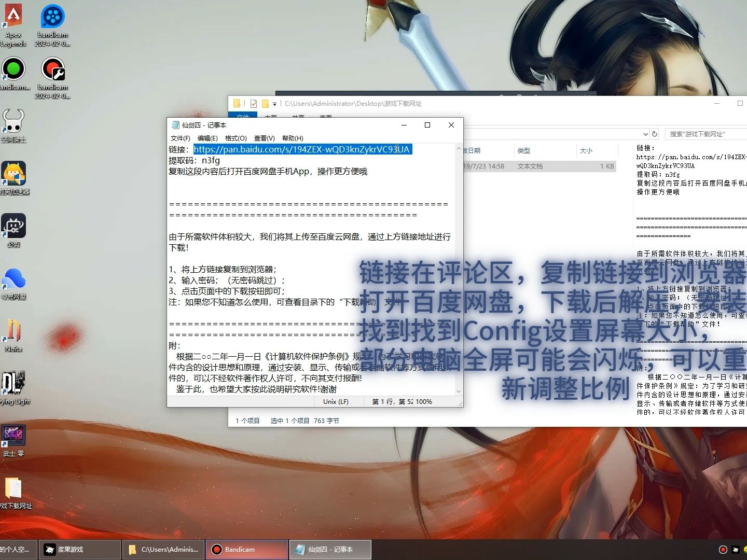Refresh the Explorer address bar
The width and height of the screenshot is (747, 560).
pyautogui.click(x=655, y=134)
